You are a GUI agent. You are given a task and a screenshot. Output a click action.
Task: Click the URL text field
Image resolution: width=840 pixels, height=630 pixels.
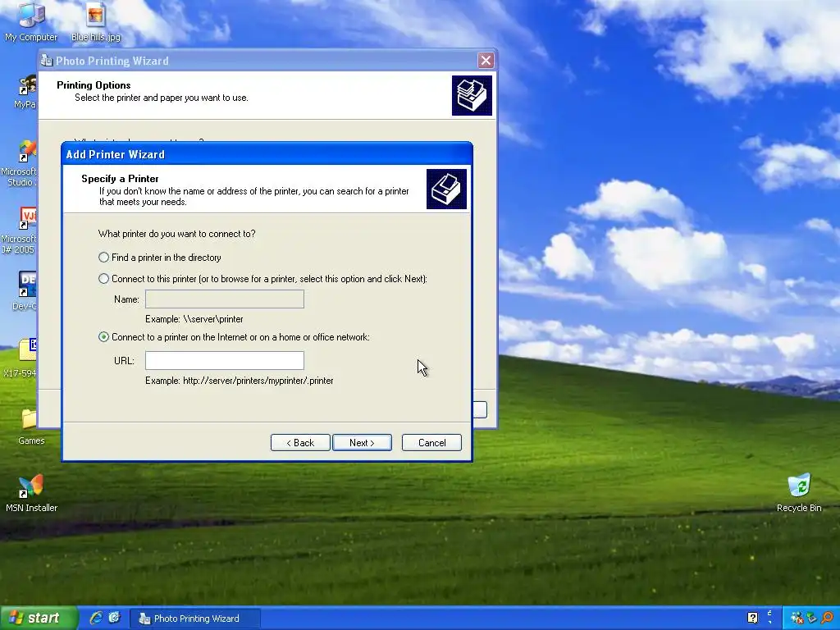[x=225, y=361]
